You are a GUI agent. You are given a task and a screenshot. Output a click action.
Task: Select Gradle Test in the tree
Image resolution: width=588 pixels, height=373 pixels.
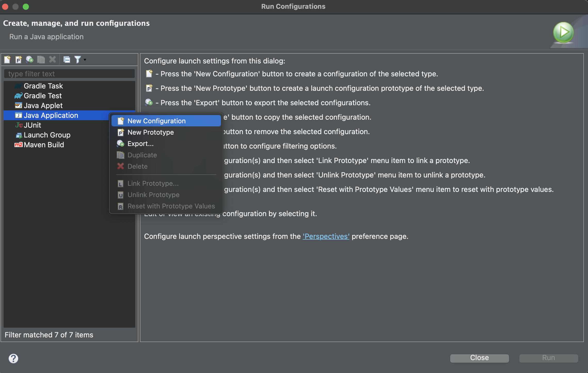click(x=43, y=96)
